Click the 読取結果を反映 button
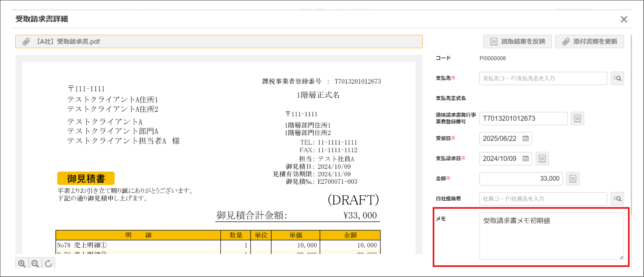 tap(517, 41)
